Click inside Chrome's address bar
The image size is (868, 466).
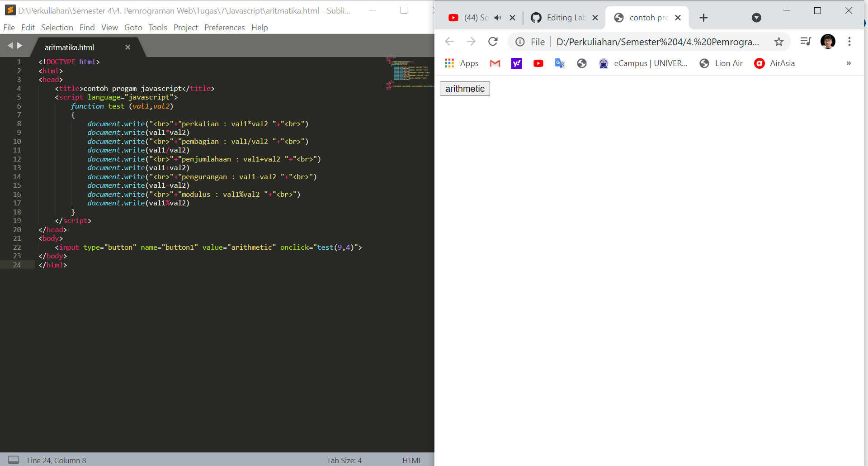click(656, 42)
